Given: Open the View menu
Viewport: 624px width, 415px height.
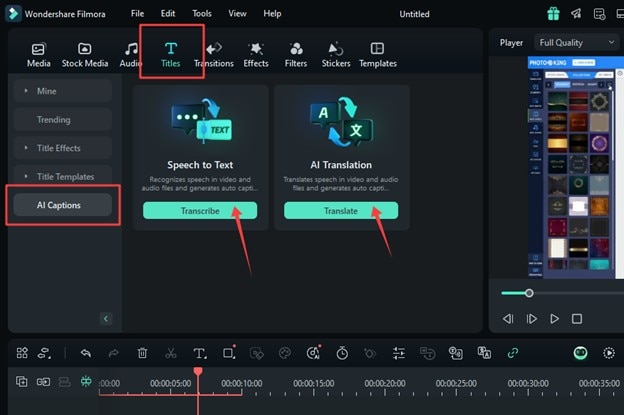Looking at the screenshot, I should (x=237, y=14).
